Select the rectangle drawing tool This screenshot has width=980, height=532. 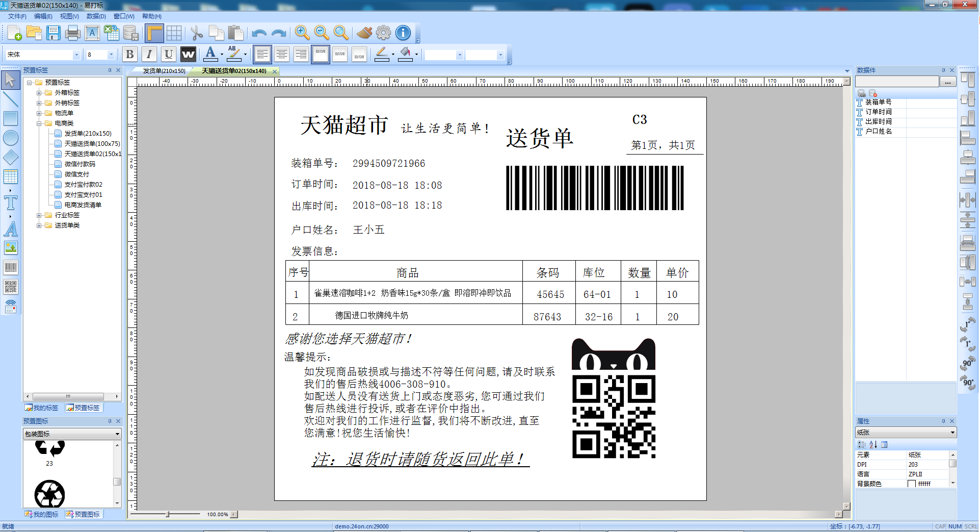pos(10,118)
